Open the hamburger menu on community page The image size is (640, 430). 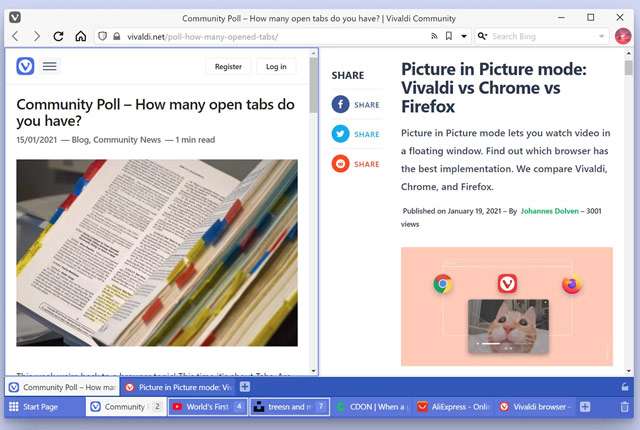(49, 66)
